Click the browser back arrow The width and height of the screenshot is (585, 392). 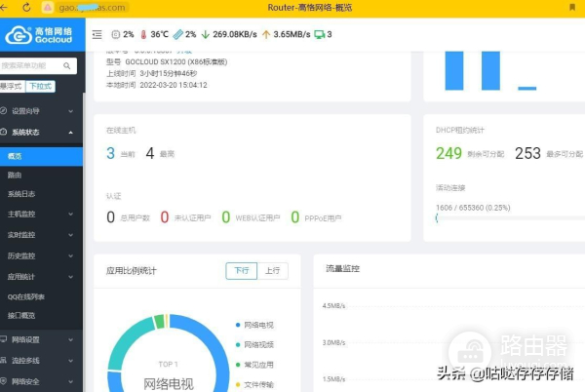click(3, 8)
